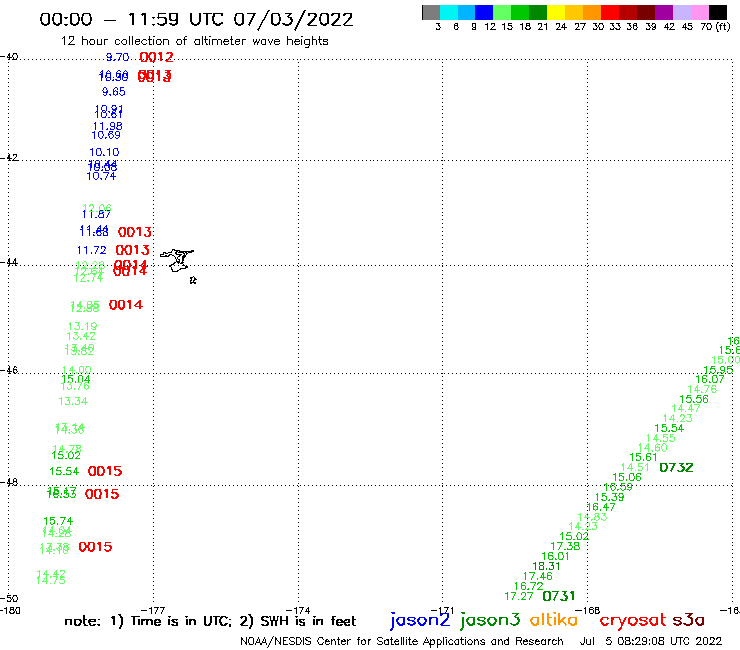Click the Chatham Islands outline
This screenshot has height=650, width=740.
177,260
